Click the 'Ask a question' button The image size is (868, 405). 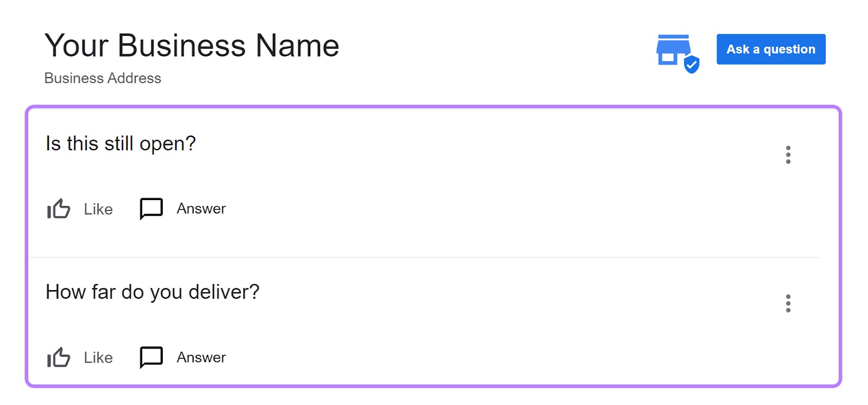click(771, 49)
